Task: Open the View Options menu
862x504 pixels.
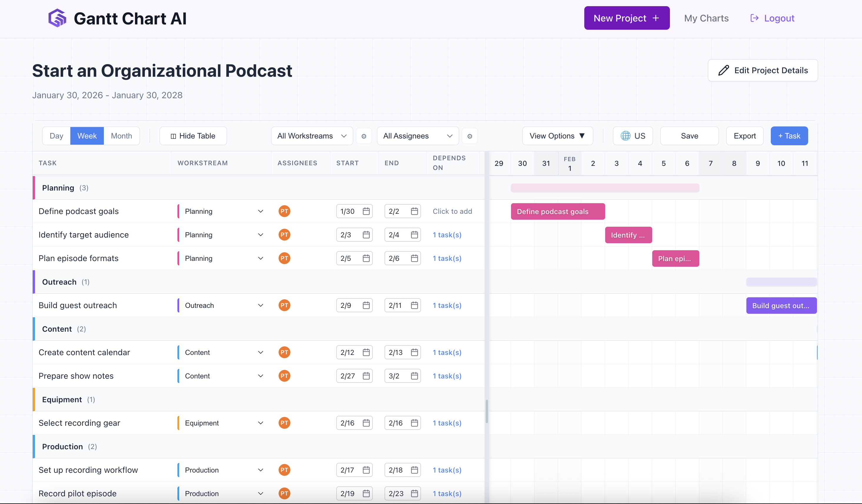Action: [x=557, y=136]
